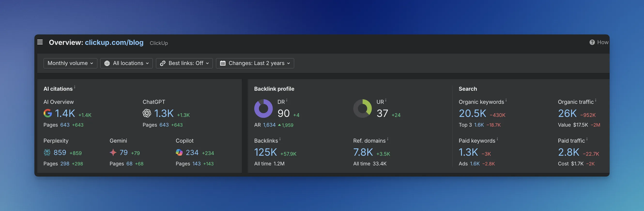Click the Google AI Overview icon
Screen dimensions: 644x211
click(x=47, y=113)
